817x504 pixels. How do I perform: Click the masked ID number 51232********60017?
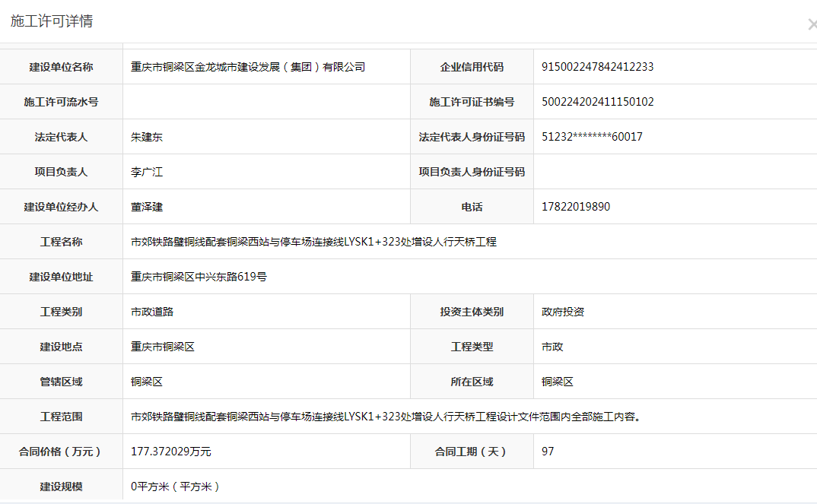(592, 137)
